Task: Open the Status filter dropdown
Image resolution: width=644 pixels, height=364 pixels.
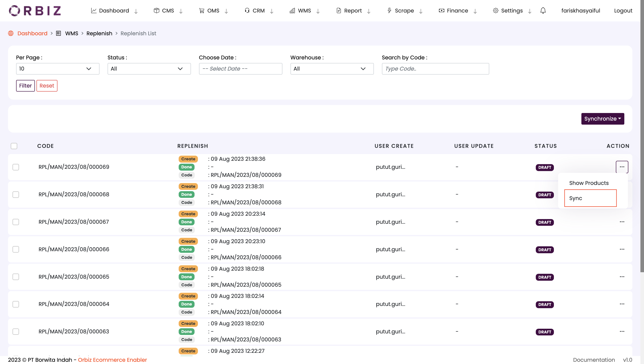Action: coord(149,69)
